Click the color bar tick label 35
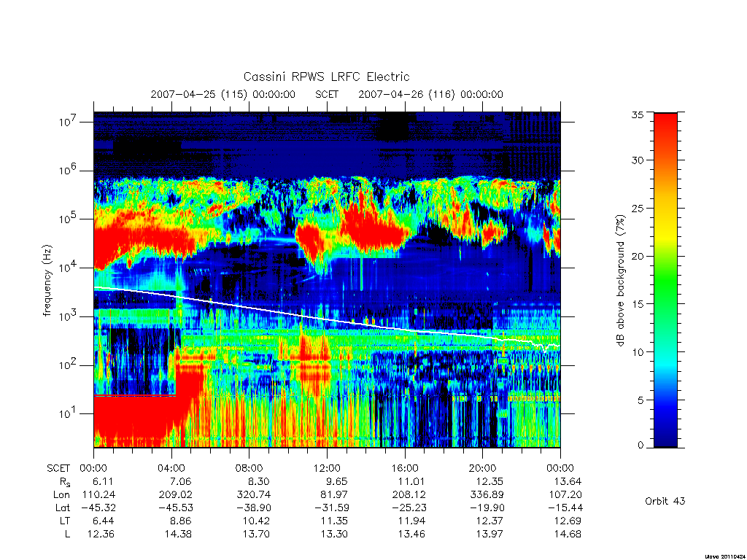Screen dimensions: 747x560 637,114
